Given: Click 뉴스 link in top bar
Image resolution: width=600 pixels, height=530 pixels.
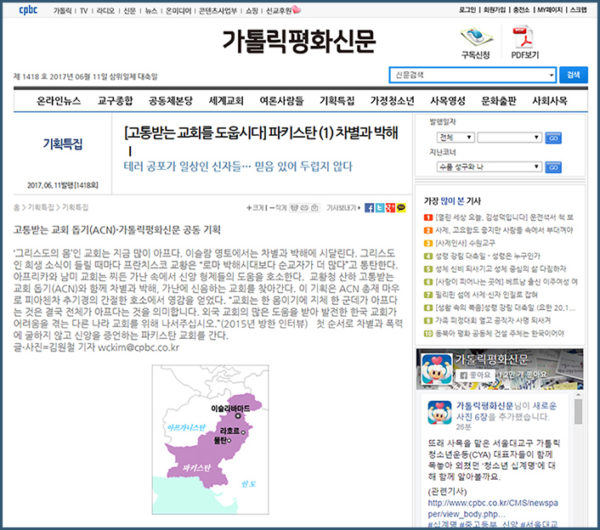Looking at the screenshot, I should click(151, 11).
